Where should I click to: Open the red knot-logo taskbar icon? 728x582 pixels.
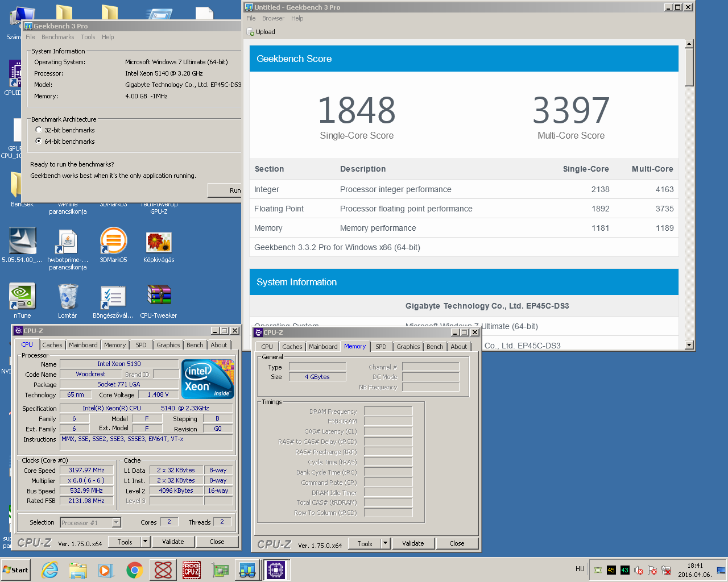(x=163, y=570)
